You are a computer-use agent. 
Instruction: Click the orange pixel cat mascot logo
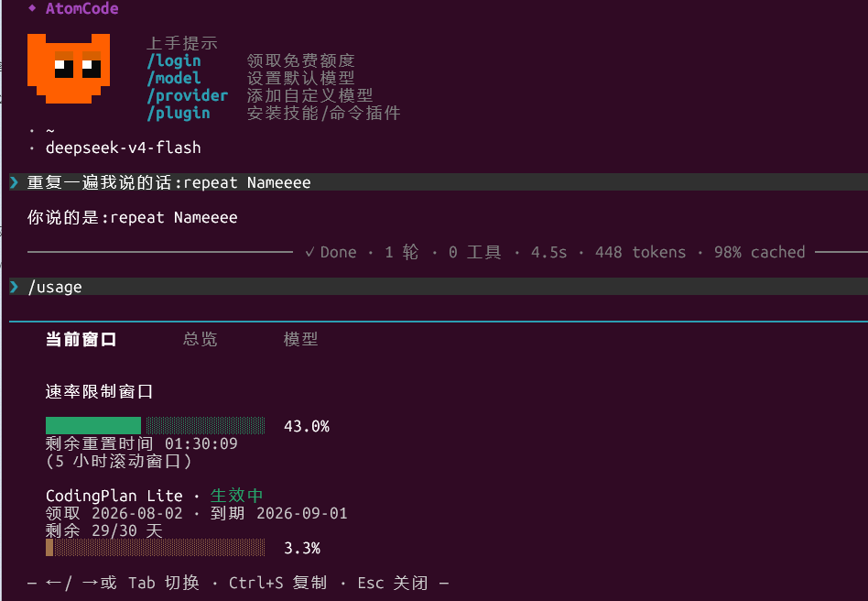tap(69, 68)
